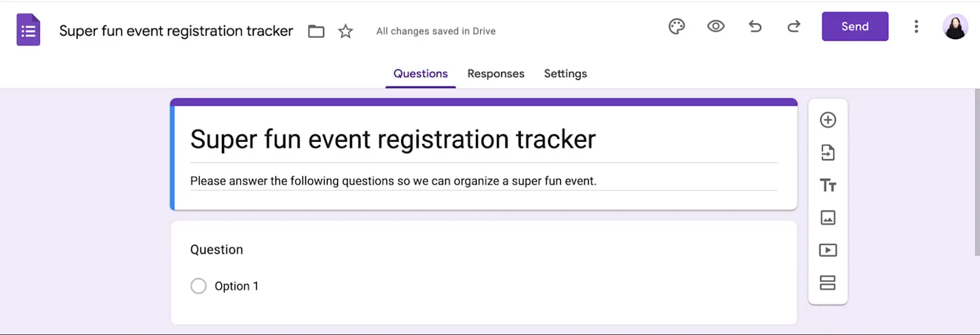Open the customize theme palette

tap(676, 27)
